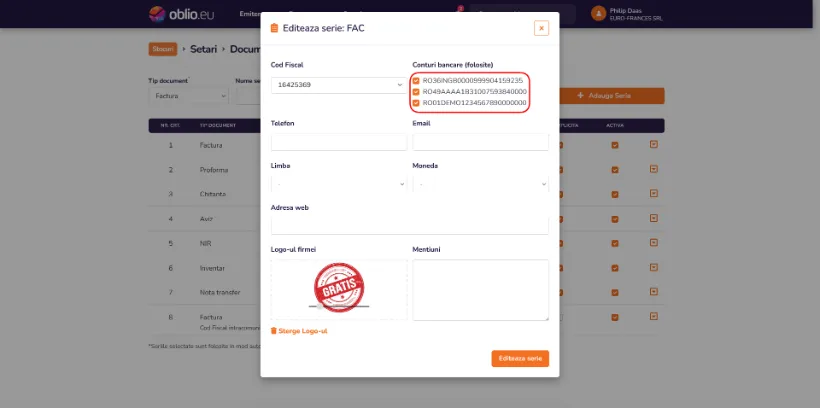Open row menu icon for Inventar row
This screenshot has height=408, width=820.
coord(654,267)
